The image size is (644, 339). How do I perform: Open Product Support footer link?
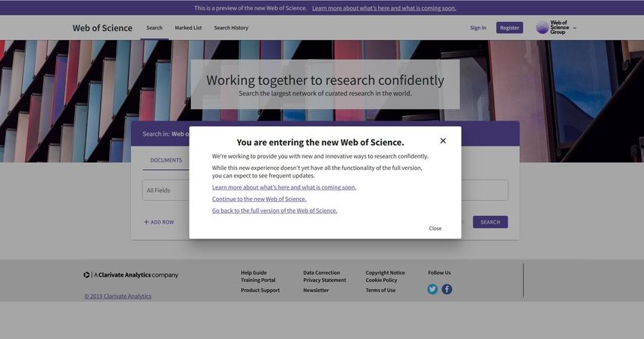(x=260, y=290)
